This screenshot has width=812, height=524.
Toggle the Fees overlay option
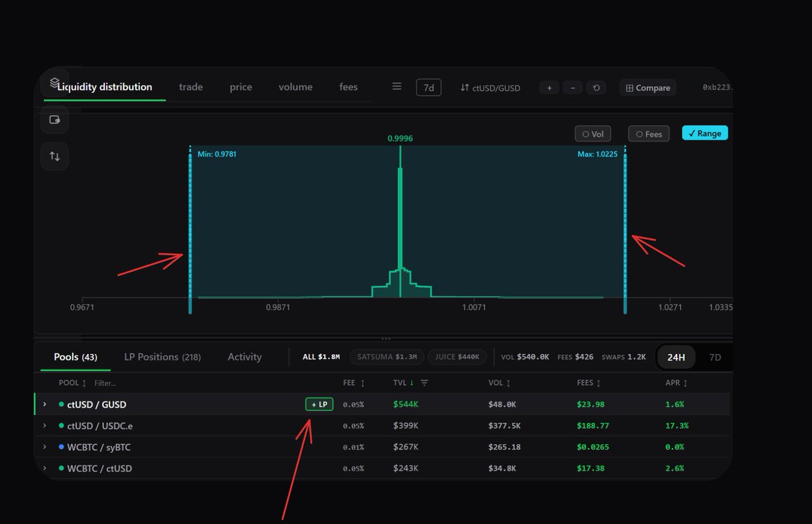point(649,134)
